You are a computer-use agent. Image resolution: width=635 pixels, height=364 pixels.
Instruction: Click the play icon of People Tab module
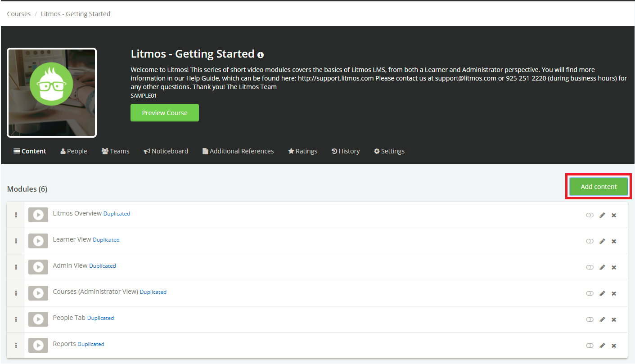(x=38, y=319)
